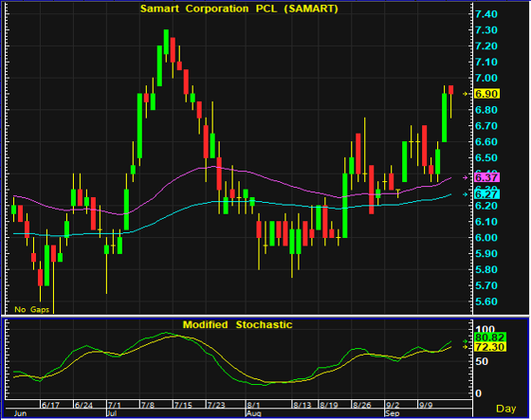531x420 pixels.
Task: Select the magenta 6.37 moving average label
Action: (x=486, y=177)
